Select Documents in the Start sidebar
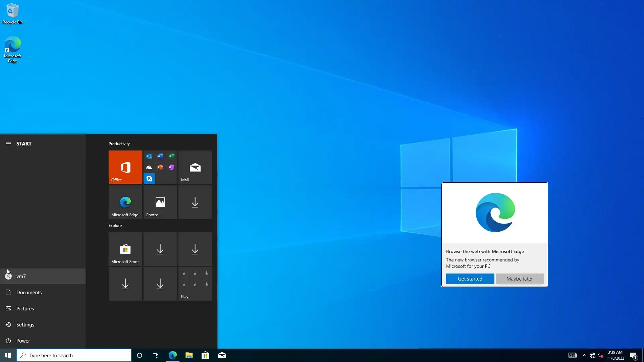 coord(29,292)
